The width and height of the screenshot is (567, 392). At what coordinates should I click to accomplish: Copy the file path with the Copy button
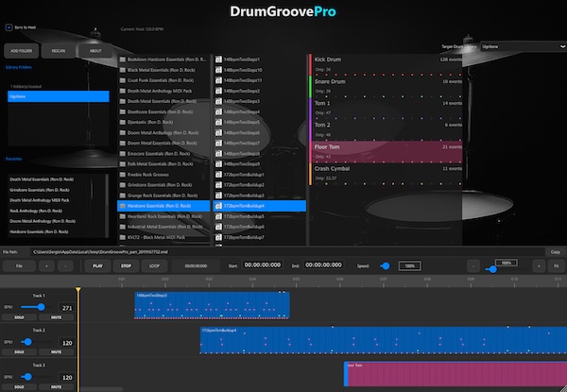tap(556, 252)
